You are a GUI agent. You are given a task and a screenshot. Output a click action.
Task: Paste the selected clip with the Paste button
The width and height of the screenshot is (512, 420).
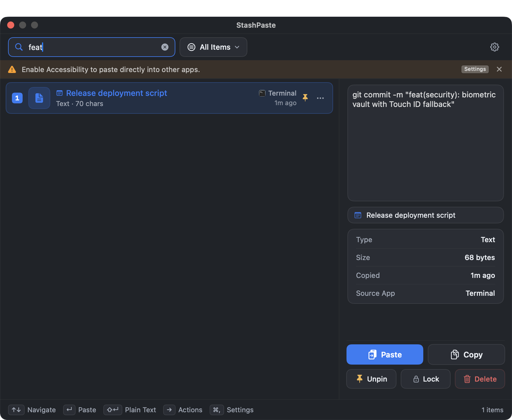click(x=385, y=354)
